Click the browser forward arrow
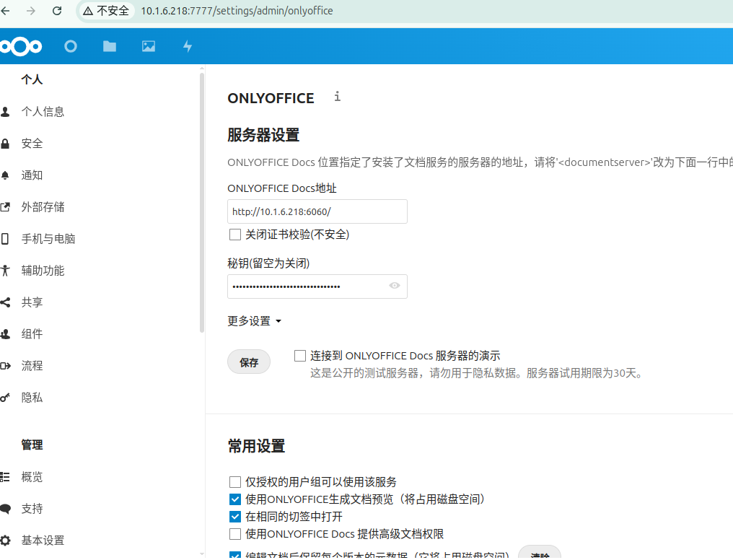 tap(31, 11)
